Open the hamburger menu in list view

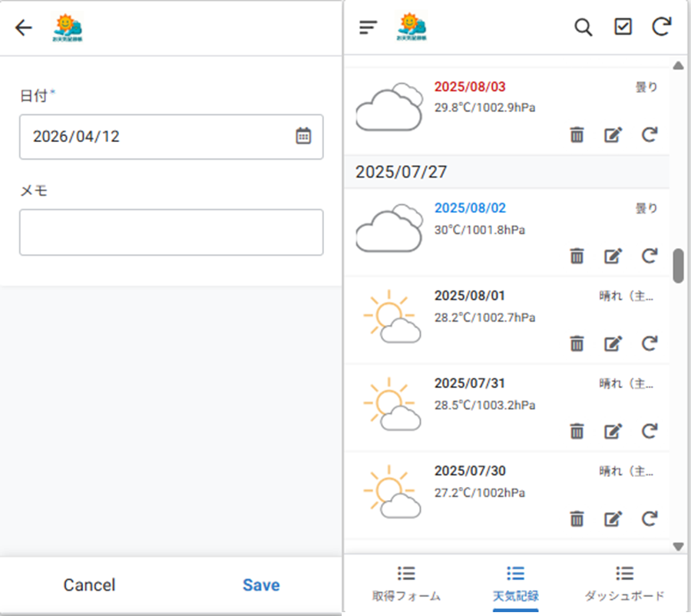pos(369,28)
